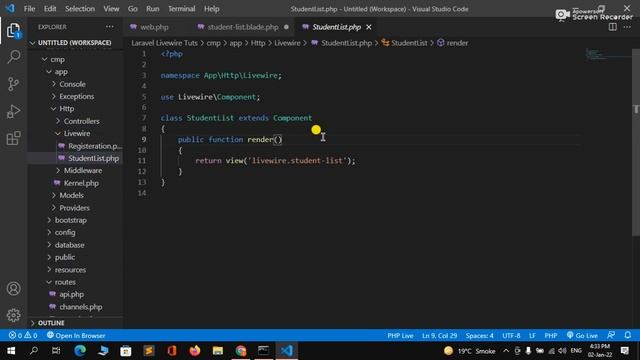Click Ln 9, Col 29 cursor position
Screen dimensions: 640x360
click(x=440, y=336)
